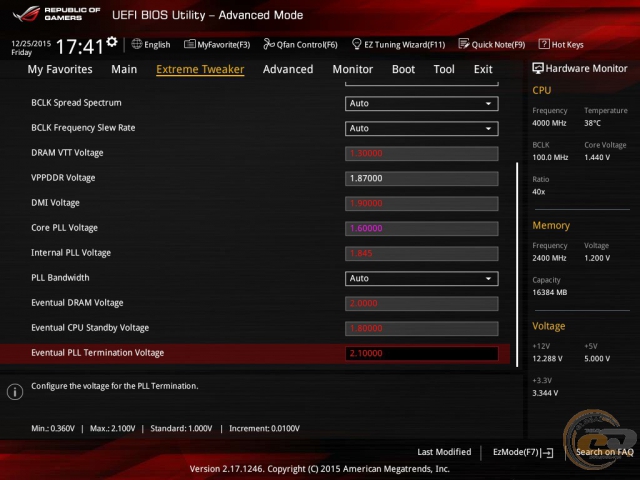Open My Favorites tab

point(60,69)
